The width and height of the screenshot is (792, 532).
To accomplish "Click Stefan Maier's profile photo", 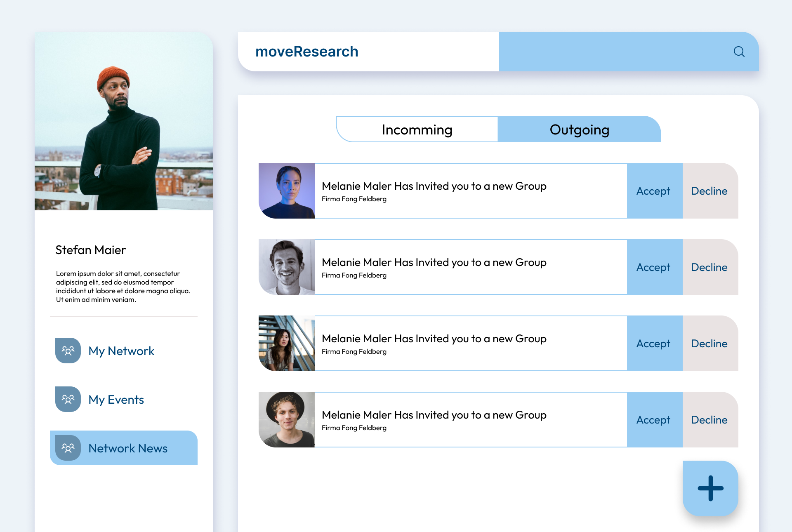I will (124, 121).
